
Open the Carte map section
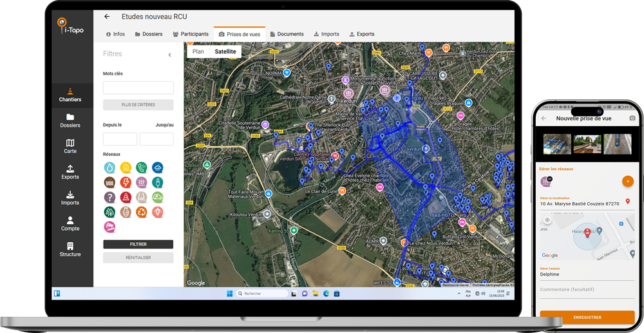(x=70, y=146)
